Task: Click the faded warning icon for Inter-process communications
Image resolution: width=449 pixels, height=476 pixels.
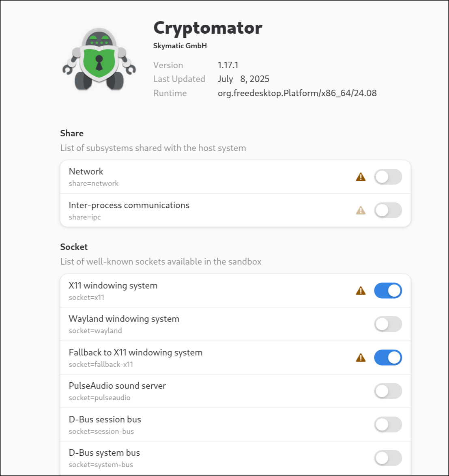Action: pos(361,210)
